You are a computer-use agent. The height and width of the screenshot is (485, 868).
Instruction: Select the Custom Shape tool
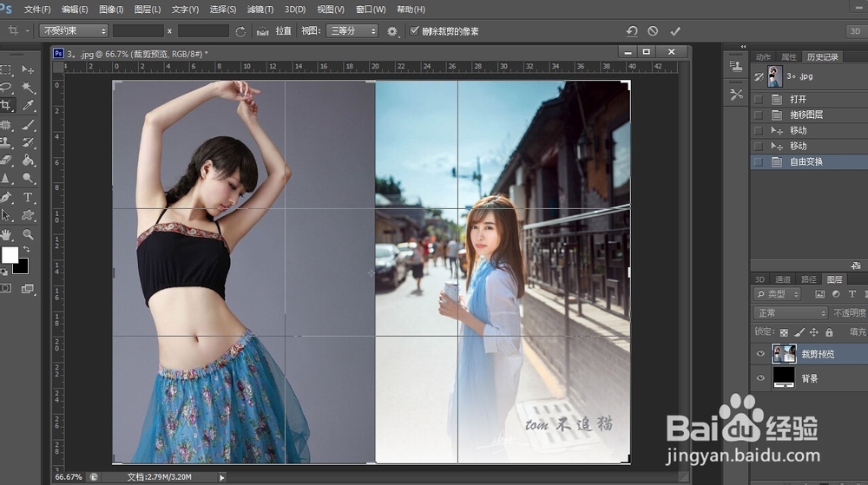(x=28, y=215)
